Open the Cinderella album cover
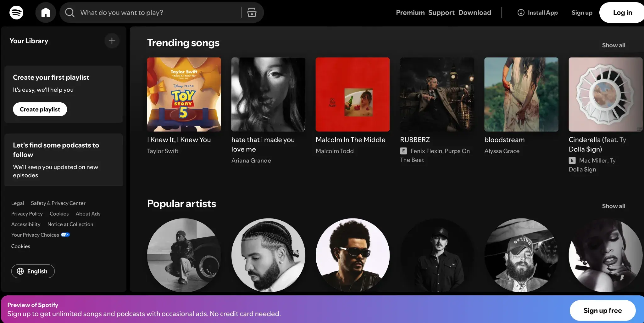The width and height of the screenshot is (644, 323). tap(606, 94)
